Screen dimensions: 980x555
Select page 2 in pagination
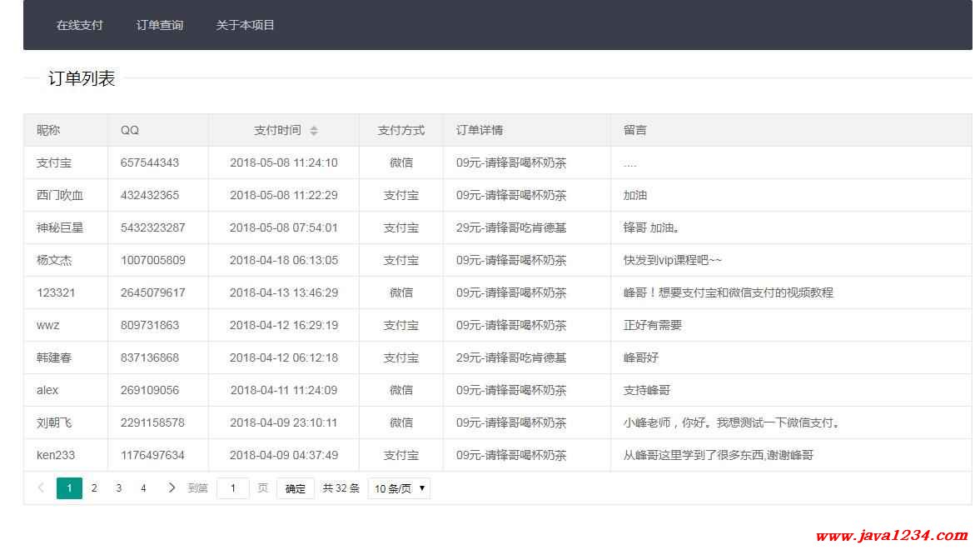point(94,488)
